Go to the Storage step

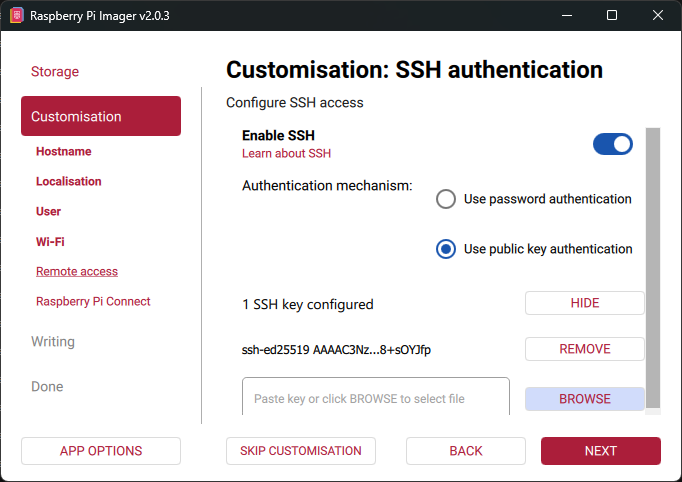(55, 72)
